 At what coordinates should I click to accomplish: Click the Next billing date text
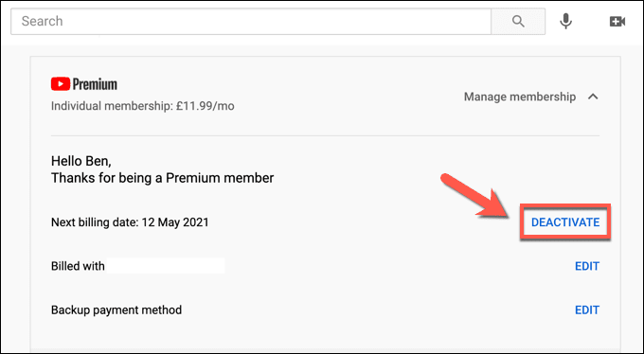click(x=130, y=222)
